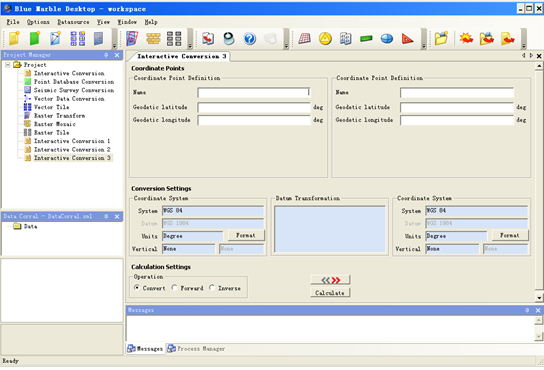Click the blue number sheets toolbar icon
Image resolution: width=544 pixels, height=370 pixels.
(x=346, y=39)
